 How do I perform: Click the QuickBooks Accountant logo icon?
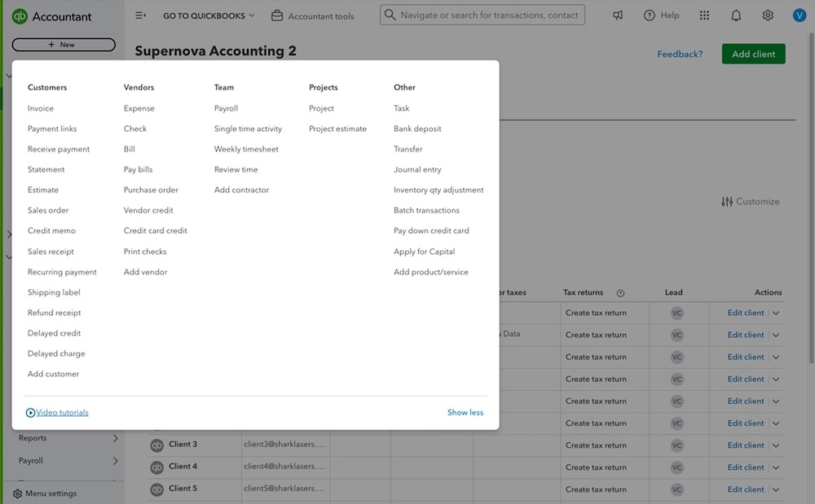click(x=20, y=15)
